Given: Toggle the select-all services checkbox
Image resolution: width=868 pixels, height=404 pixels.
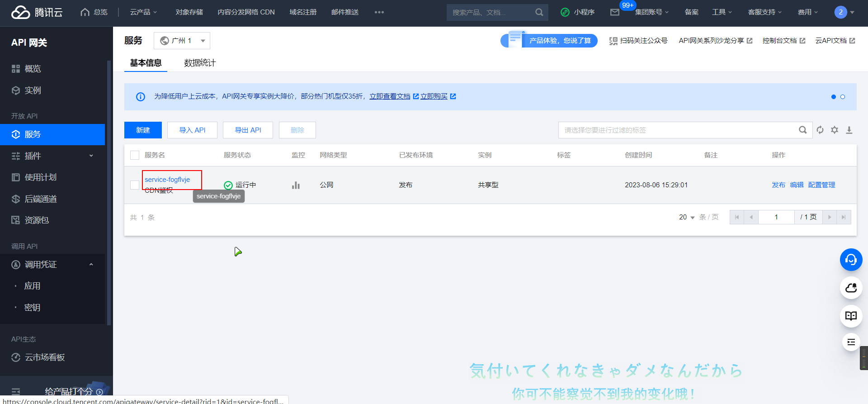Looking at the screenshot, I should click(x=135, y=155).
